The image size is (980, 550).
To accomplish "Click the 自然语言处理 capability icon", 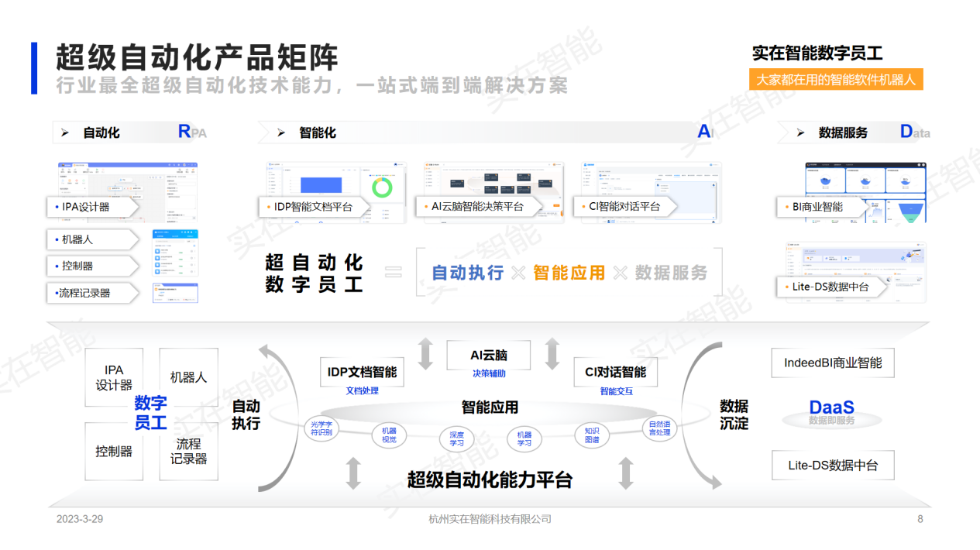I will click(658, 428).
